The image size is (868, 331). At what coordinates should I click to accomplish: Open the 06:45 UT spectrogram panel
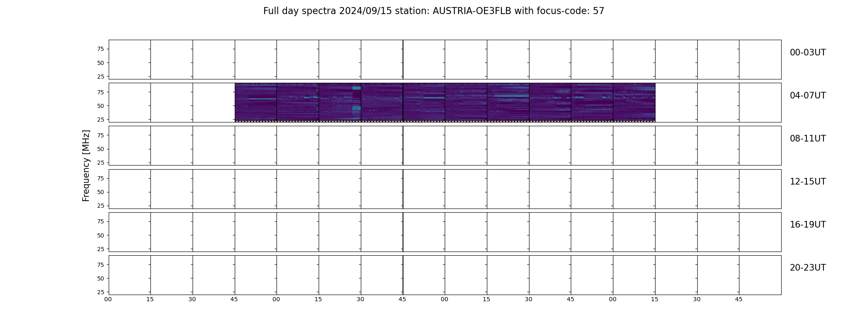592,103
